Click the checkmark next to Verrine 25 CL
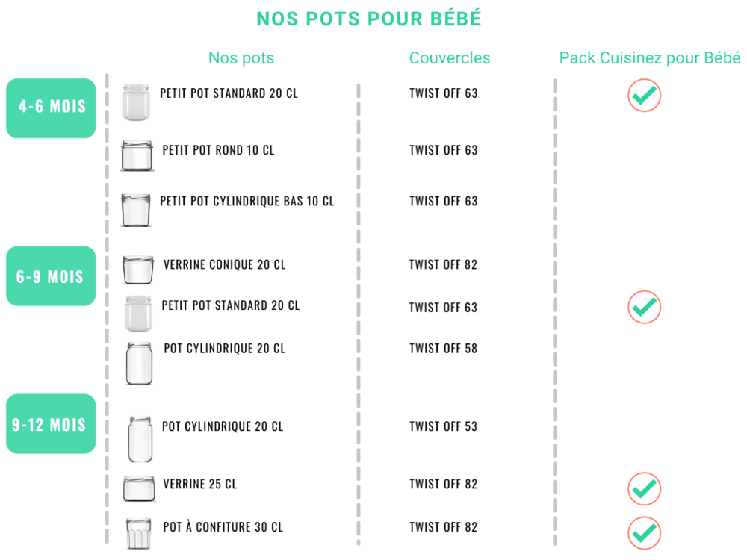 (x=644, y=488)
